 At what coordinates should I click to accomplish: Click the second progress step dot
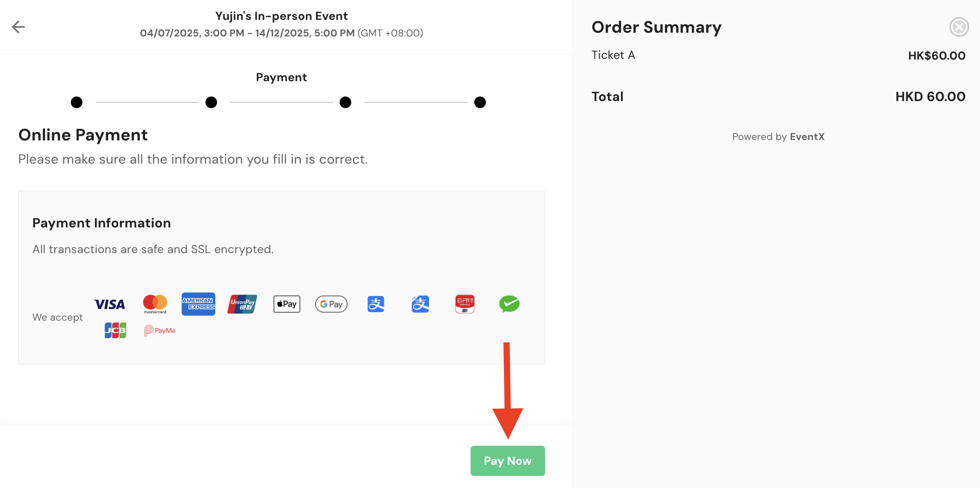coord(211,102)
